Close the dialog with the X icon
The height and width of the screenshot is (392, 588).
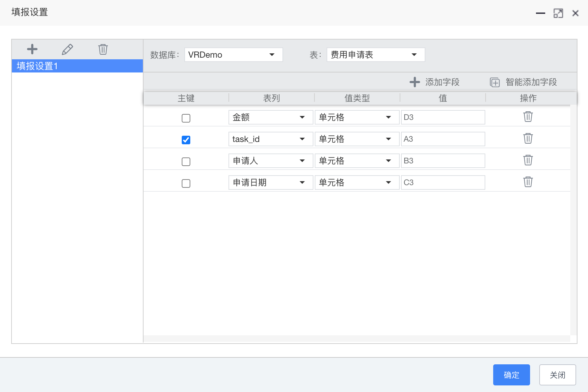575,13
